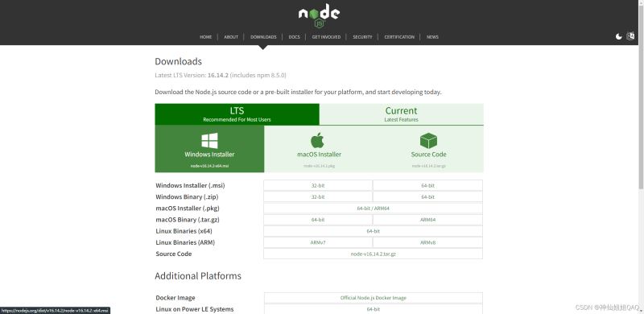This screenshot has width=644, height=314.
Task: Click the Docker Image row label
Action: (x=175, y=298)
